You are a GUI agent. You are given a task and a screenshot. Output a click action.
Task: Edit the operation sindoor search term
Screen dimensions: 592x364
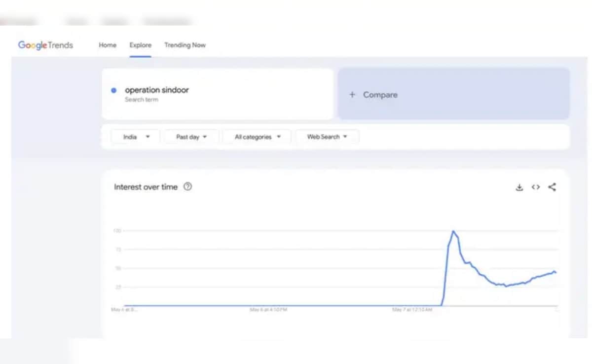pyautogui.click(x=157, y=90)
